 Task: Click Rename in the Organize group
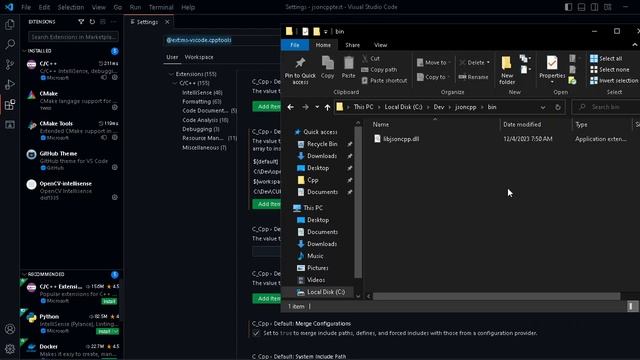(x=473, y=77)
